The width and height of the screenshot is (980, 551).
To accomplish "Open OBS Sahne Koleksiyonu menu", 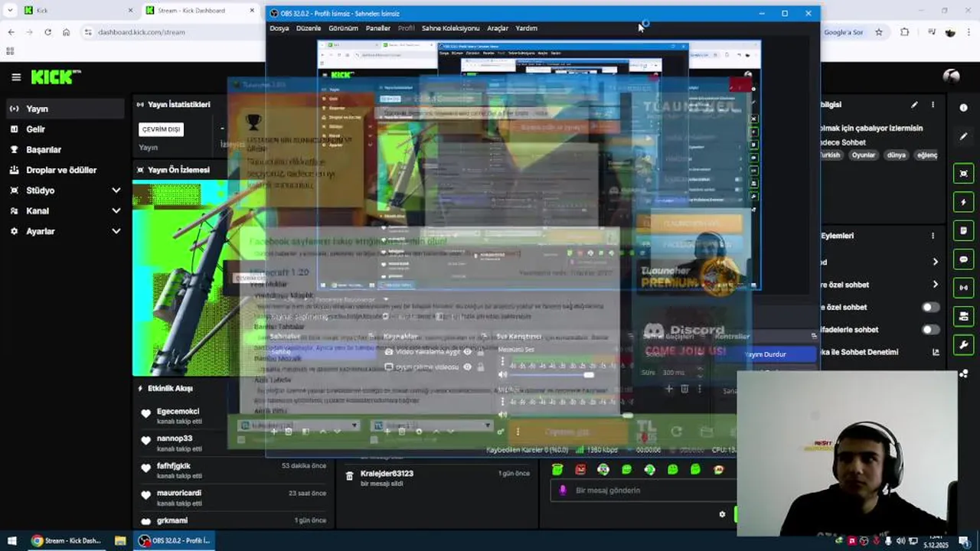I will click(450, 28).
